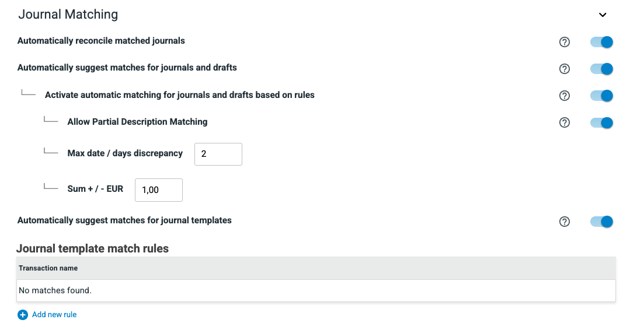Disable automatically reconcile matched journals

point(601,42)
